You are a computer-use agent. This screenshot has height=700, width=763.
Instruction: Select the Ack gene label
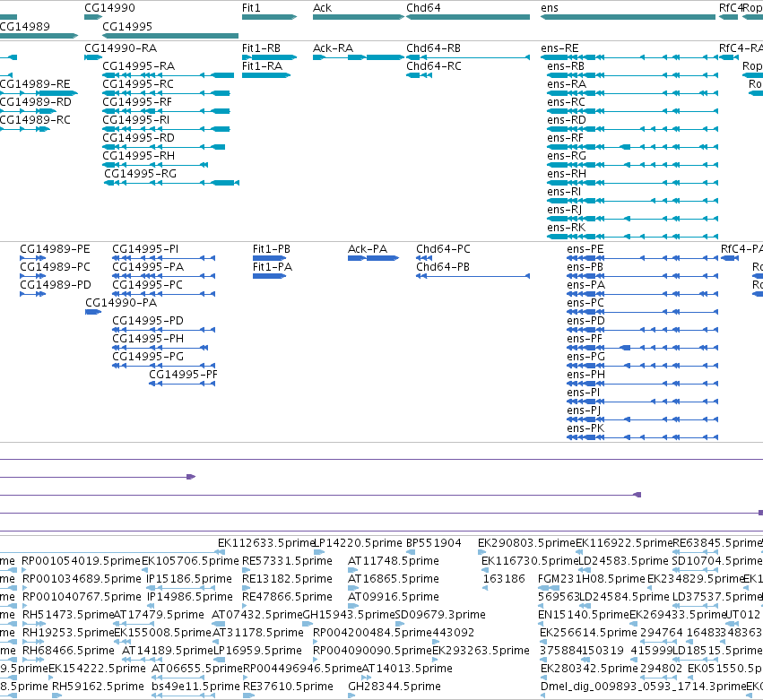322,8
